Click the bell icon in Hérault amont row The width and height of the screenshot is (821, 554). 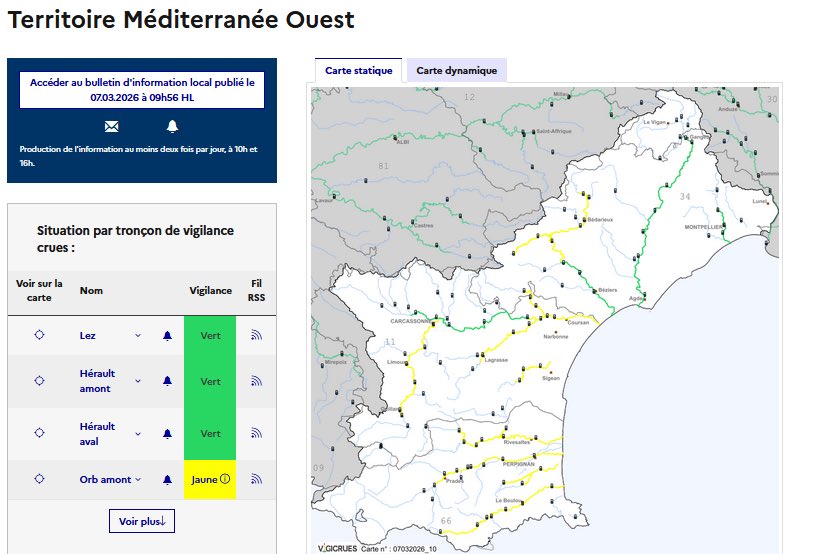click(x=167, y=381)
